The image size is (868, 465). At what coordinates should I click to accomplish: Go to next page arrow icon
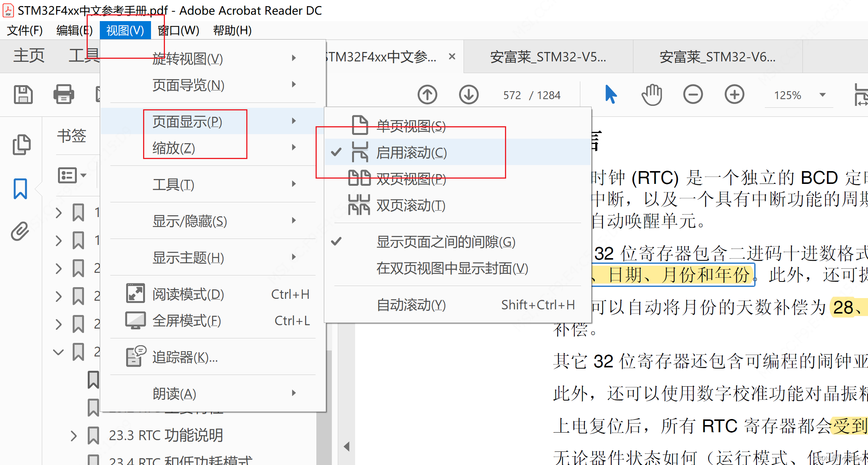tap(469, 95)
